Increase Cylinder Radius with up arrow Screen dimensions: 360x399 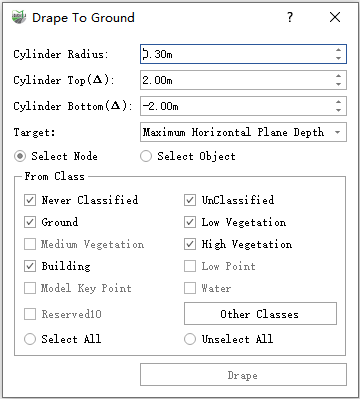pos(338,50)
